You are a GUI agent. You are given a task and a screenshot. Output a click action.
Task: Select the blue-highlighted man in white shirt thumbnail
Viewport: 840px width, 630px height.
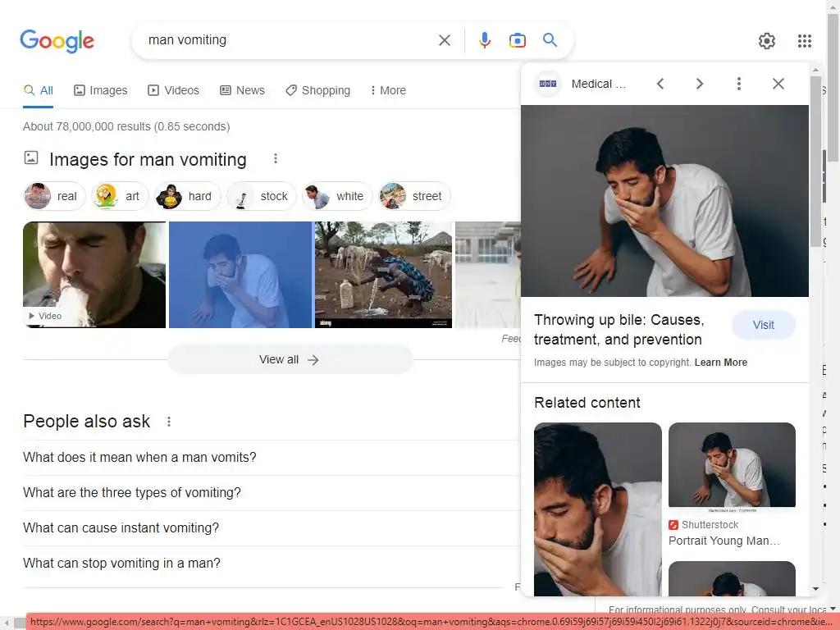tap(240, 275)
